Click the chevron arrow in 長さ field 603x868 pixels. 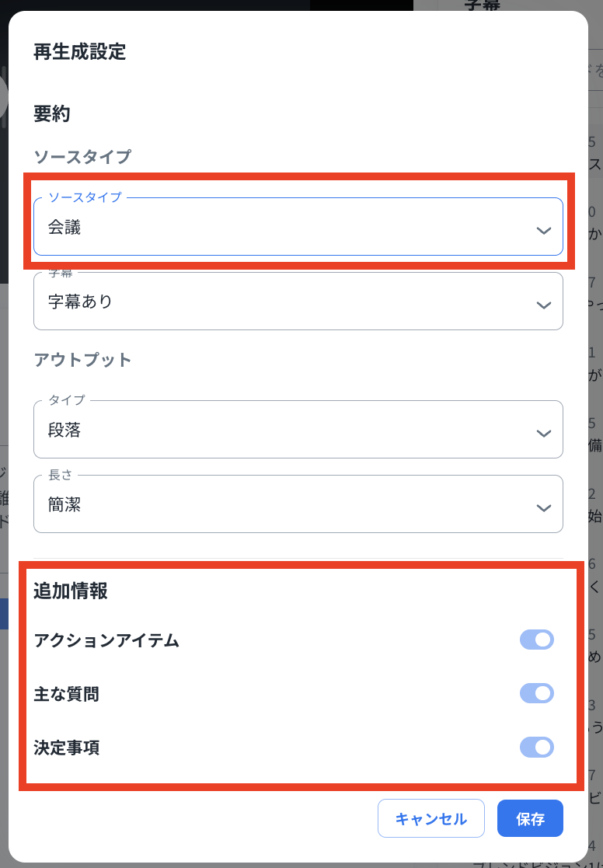click(544, 507)
